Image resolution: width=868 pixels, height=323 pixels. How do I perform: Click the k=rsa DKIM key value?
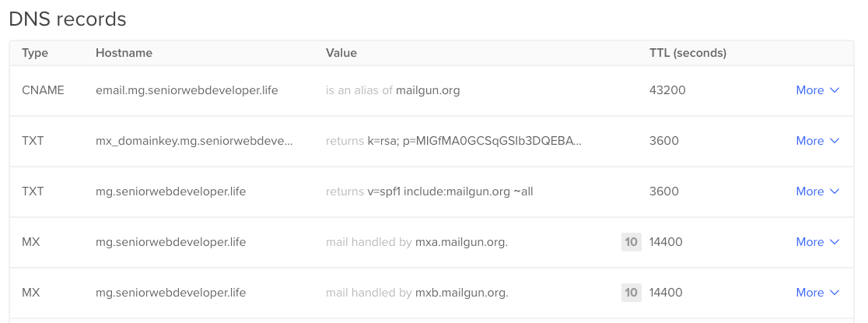474,141
